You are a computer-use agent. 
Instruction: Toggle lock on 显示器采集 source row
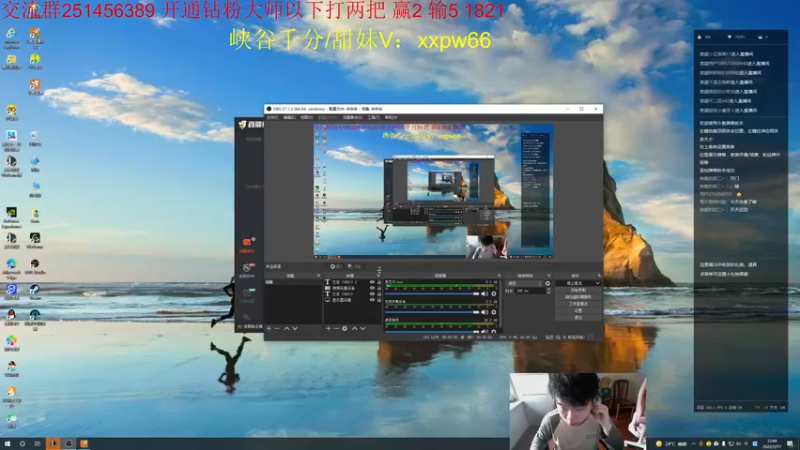point(379,300)
